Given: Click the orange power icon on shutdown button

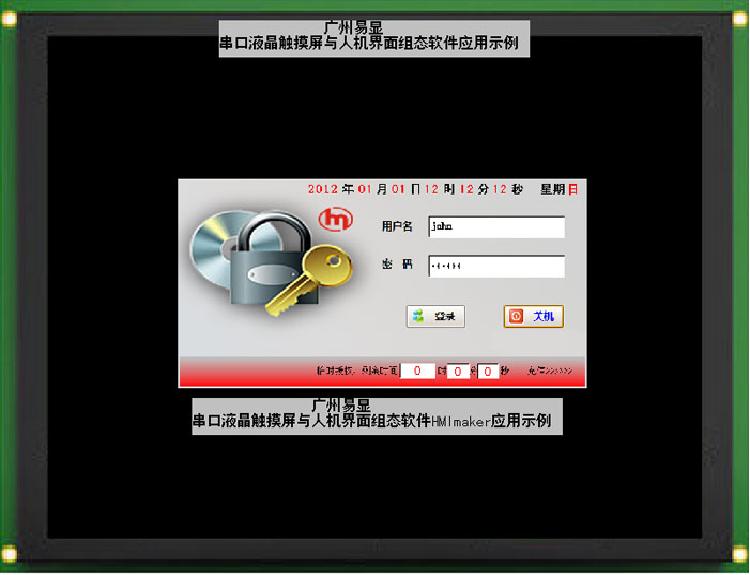Looking at the screenshot, I should point(516,316).
